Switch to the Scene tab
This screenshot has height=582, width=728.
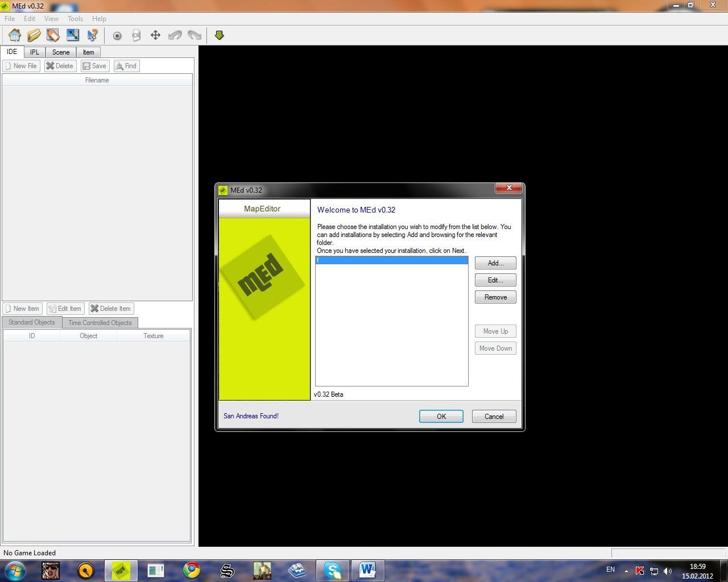pos(61,52)
